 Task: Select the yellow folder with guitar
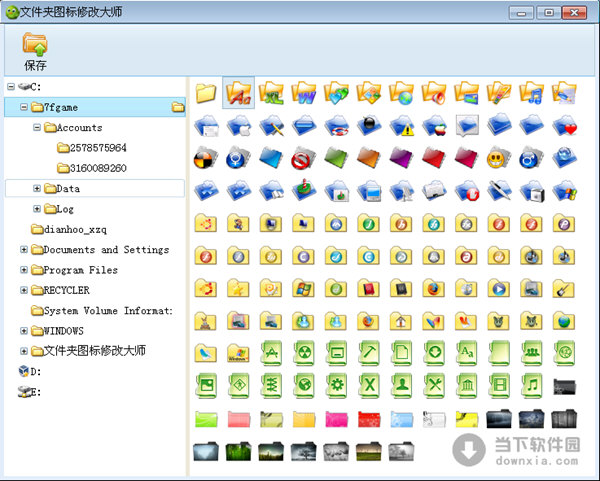pos(564,288)
